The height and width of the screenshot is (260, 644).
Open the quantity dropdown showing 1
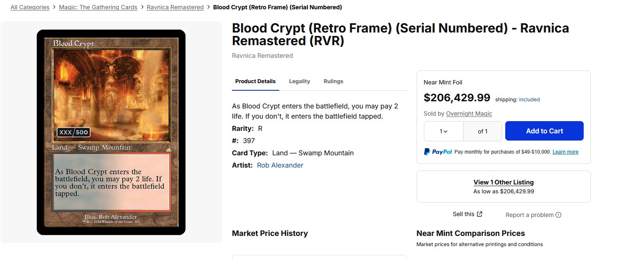(x=444, y=131)
